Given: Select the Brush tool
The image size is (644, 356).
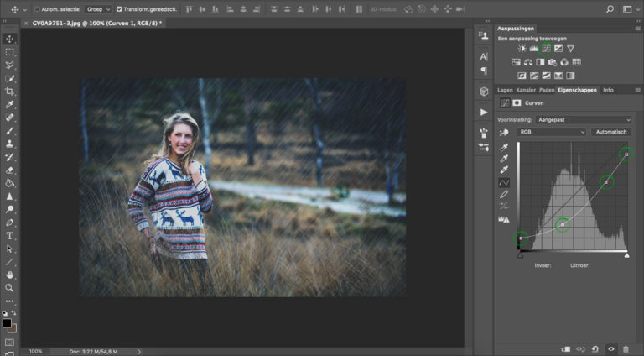Looking at the screenshot, I should pyautogui.click(x=9, y=131).
